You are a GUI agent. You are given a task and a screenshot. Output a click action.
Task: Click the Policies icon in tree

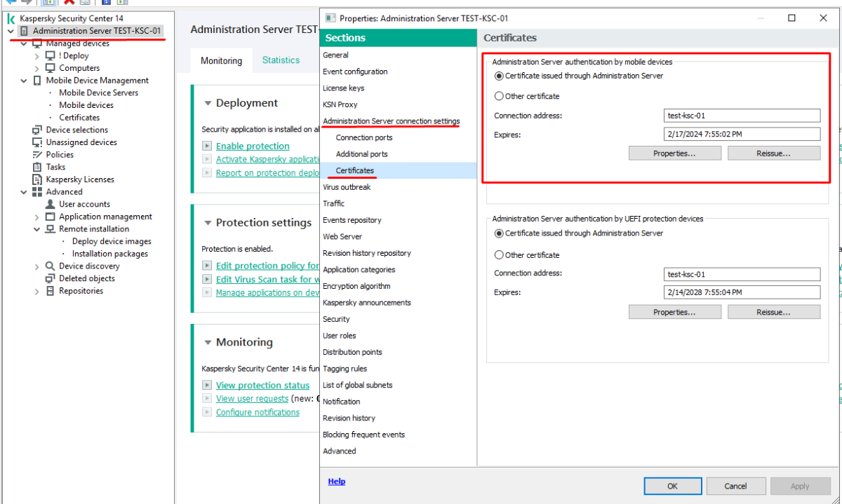[x=37, y=155]
